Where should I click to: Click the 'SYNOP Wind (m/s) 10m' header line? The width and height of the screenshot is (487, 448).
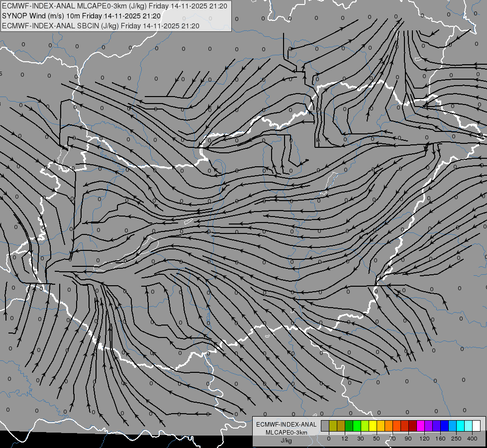(82, 16)
